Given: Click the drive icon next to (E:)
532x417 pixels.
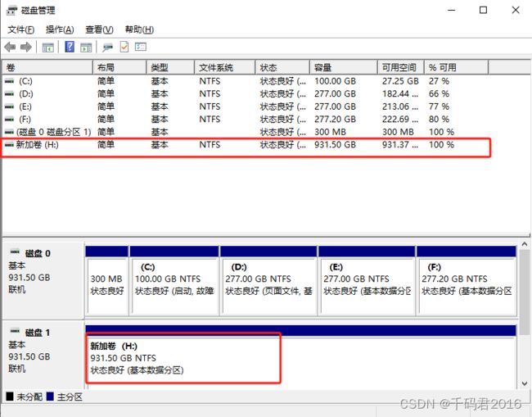Looking at the screenshot, I should pyautogui.click(x=10, y=107).
